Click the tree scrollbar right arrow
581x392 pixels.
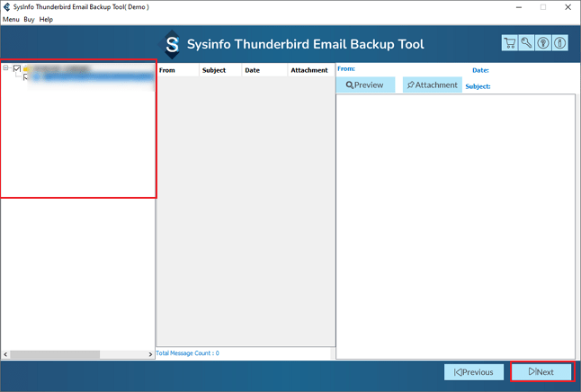pos(150,355)
